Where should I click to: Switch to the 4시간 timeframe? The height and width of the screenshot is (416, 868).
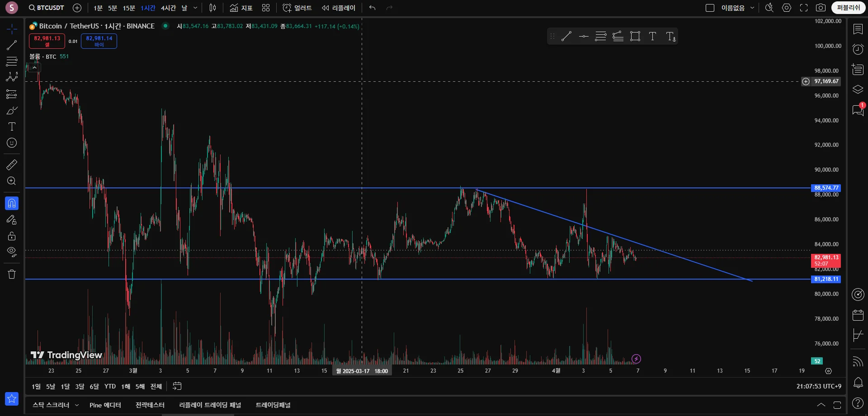(x=168, y=8)
